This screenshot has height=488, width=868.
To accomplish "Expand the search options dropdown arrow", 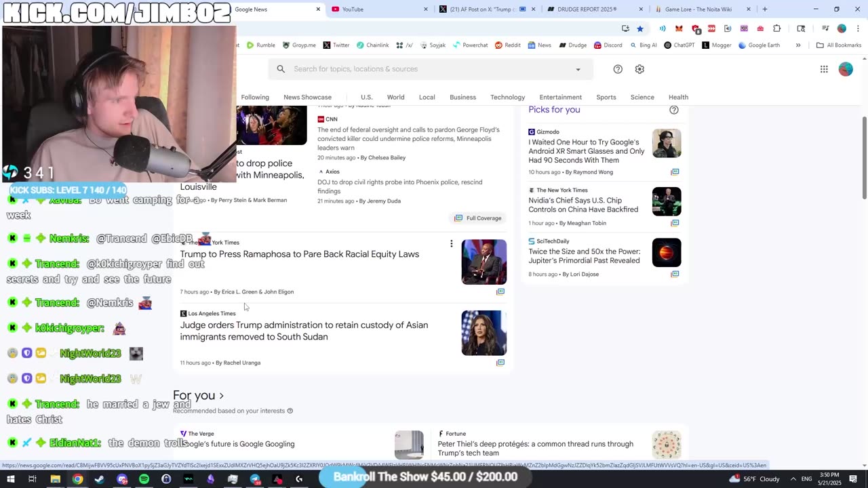I will click(578, 69).
